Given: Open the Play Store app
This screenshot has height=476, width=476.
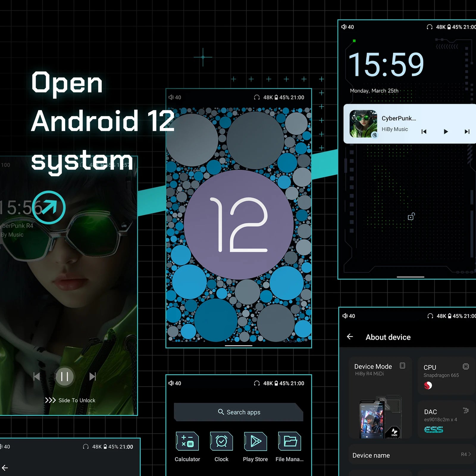Looking at the screenshot, I should 255,441.
